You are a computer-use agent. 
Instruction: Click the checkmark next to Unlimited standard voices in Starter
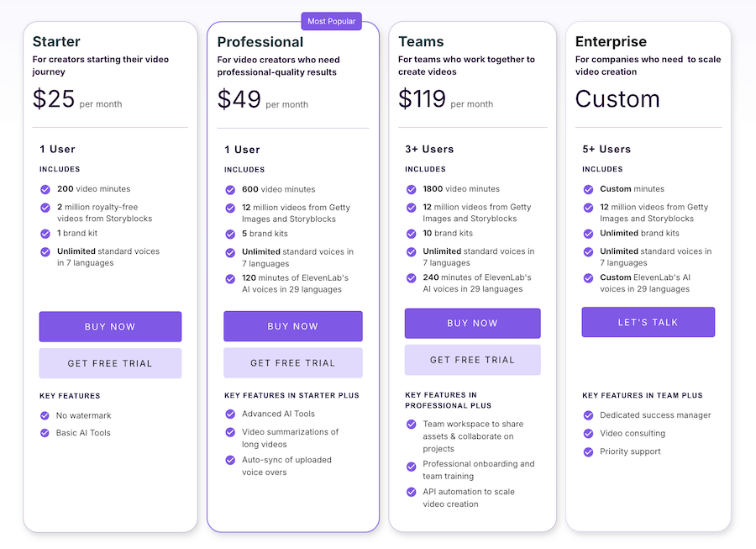tap(45, 252)
